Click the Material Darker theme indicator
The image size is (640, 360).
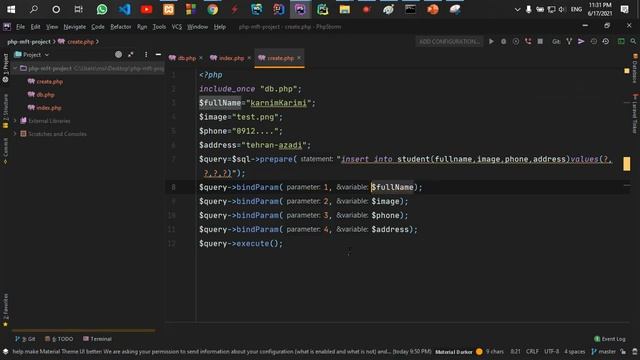[453, 352]
